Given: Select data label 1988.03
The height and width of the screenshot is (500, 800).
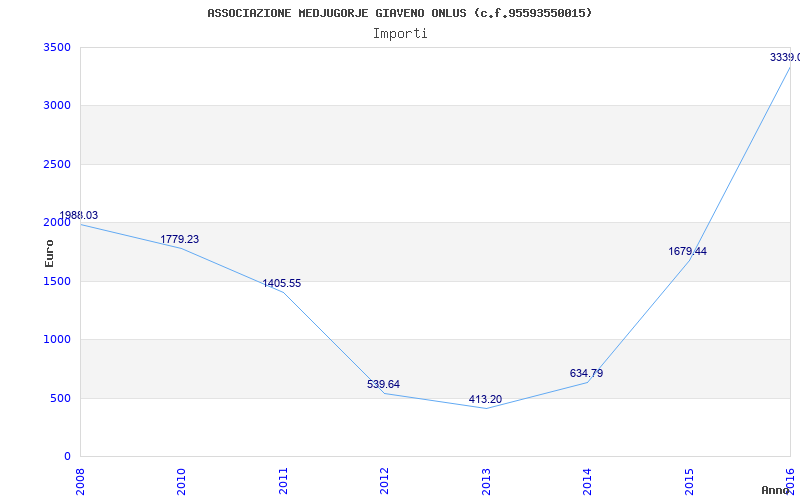Looking at the screenshot, I should click(x=79, y=215).
